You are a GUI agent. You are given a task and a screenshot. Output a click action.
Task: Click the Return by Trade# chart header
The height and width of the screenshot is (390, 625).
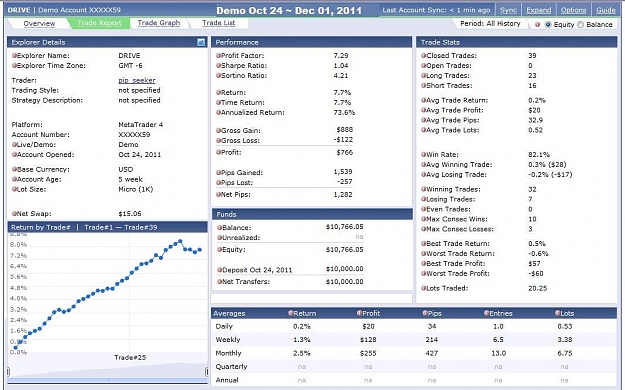pos(108,227)
